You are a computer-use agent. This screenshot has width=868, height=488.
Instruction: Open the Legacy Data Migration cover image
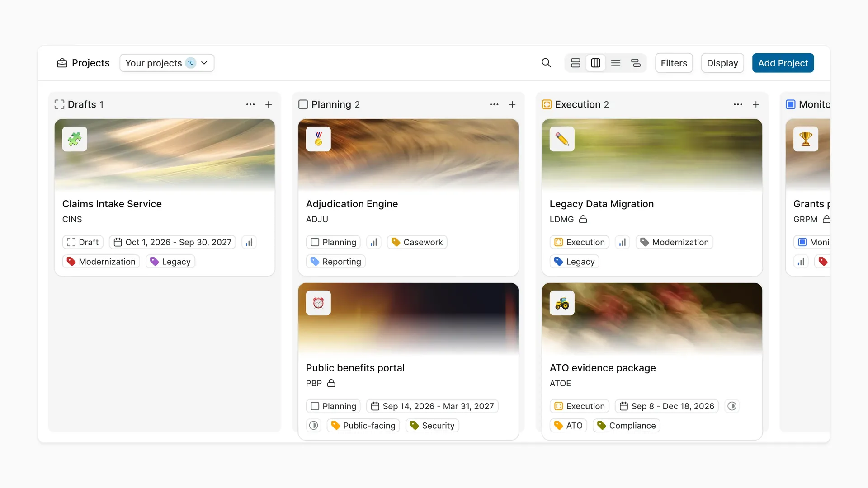652,155
